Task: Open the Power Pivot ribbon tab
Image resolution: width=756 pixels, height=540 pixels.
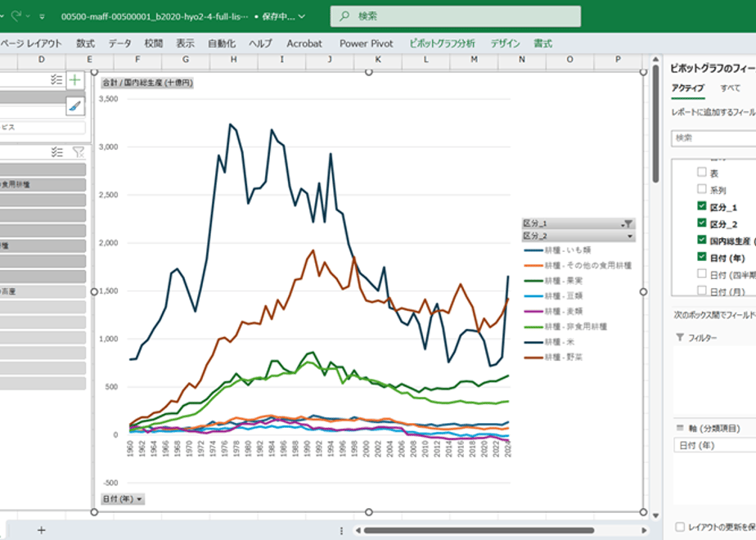Action: [x=366, y=43]
